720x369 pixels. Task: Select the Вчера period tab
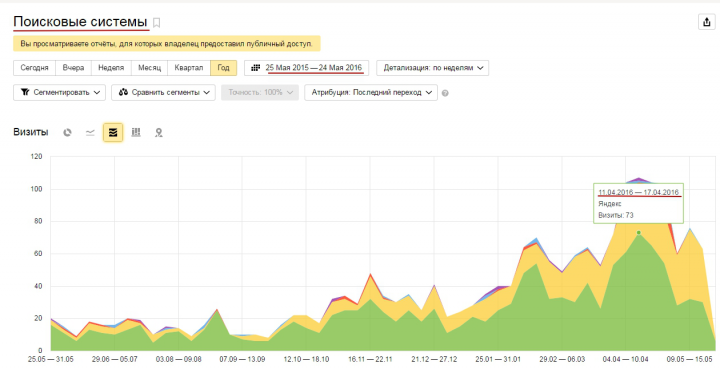pos(73,68)
